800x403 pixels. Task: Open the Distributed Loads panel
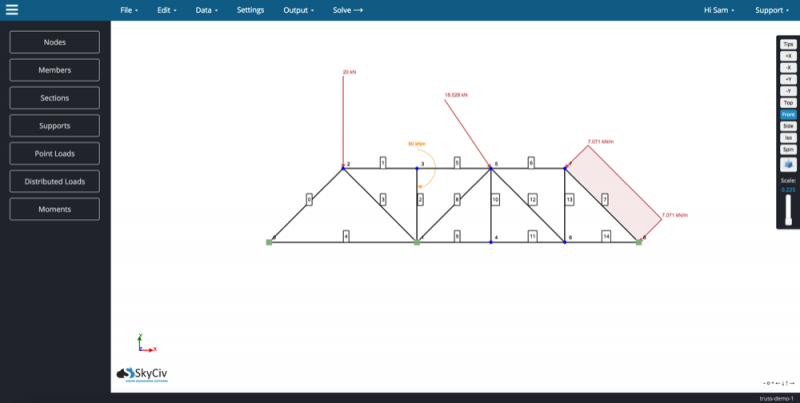click(x=55, y=182)
